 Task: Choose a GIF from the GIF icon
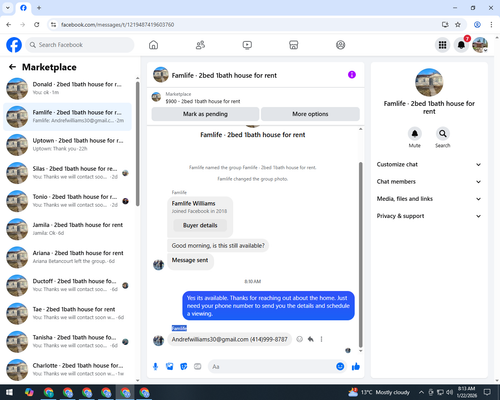pos(198,367)
